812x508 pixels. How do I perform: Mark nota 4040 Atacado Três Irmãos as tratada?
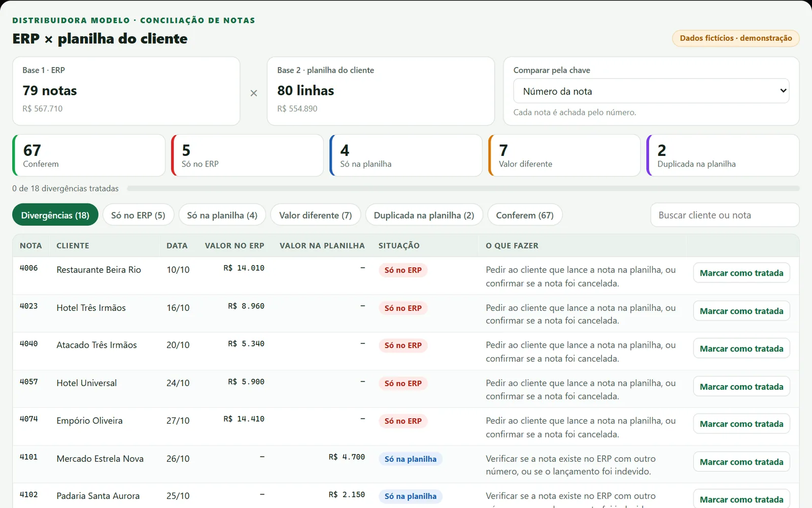pos(741,348)
